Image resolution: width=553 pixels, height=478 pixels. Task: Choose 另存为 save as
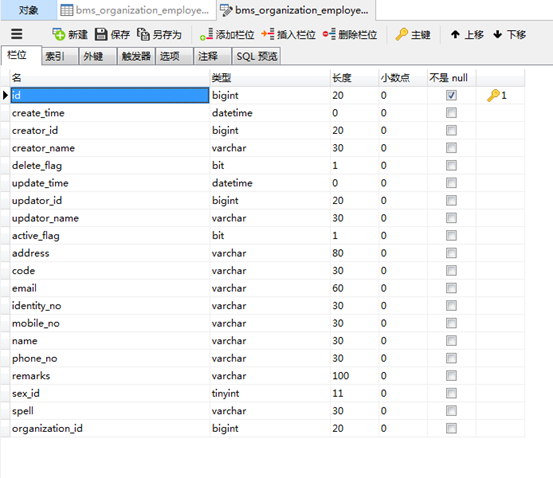pyautogui.click(x=159, y=34)
